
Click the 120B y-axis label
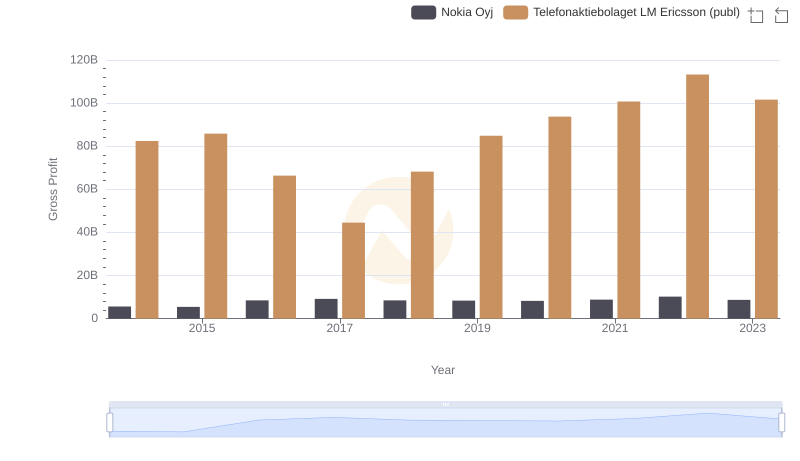84,60
